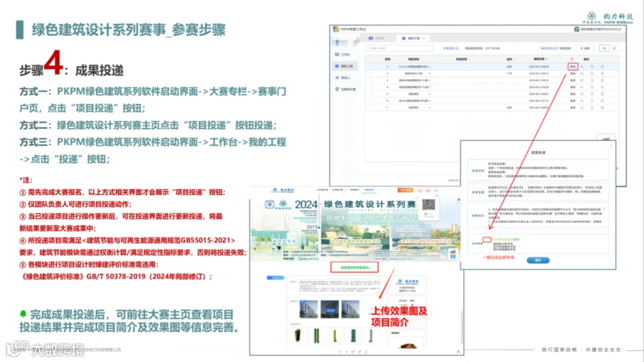The width and height of the screenshot is (644, 362).
Task: Click the share icon in project row 3
Action: (x=582, y=81)
